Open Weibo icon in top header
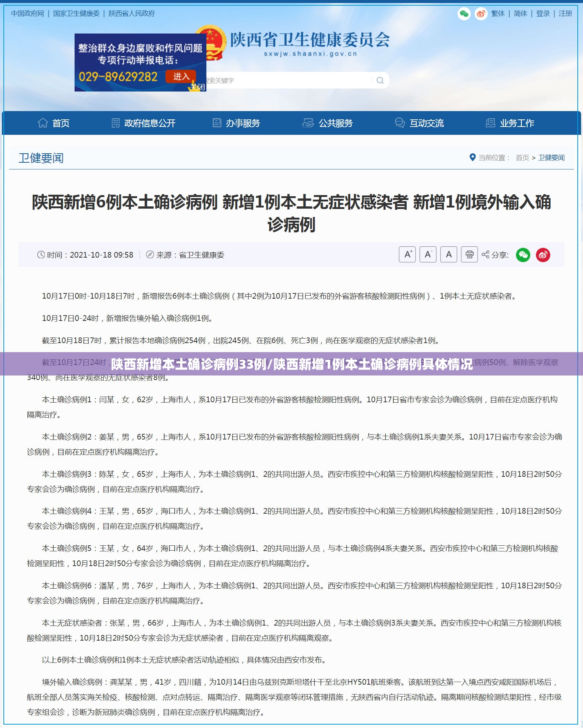This screenshot has height=728, width=583. tap(481, 14)
